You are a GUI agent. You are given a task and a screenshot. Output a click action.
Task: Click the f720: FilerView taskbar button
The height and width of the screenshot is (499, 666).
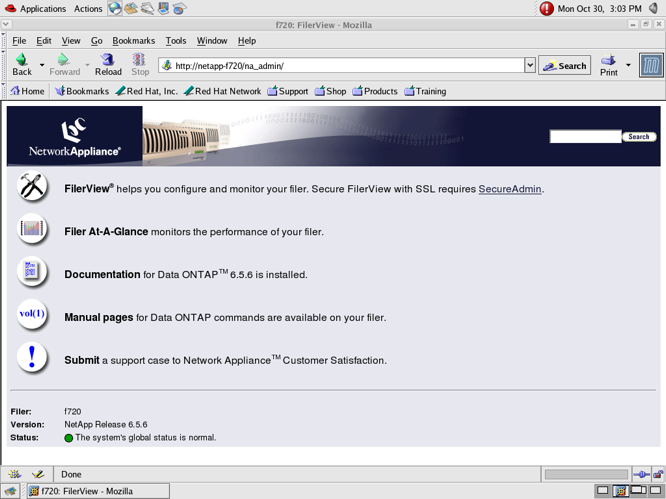(98, 491)
